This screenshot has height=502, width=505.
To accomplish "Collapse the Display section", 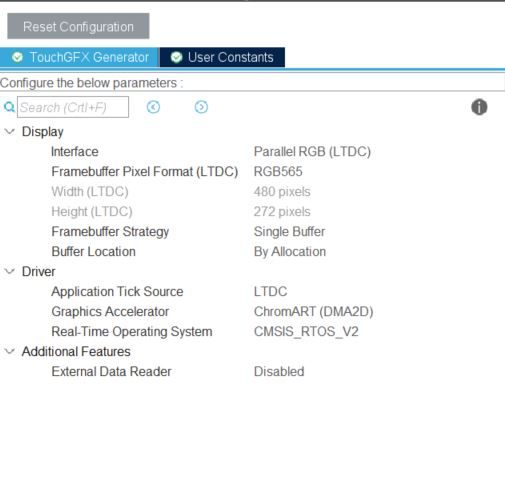I will [10, 131].
